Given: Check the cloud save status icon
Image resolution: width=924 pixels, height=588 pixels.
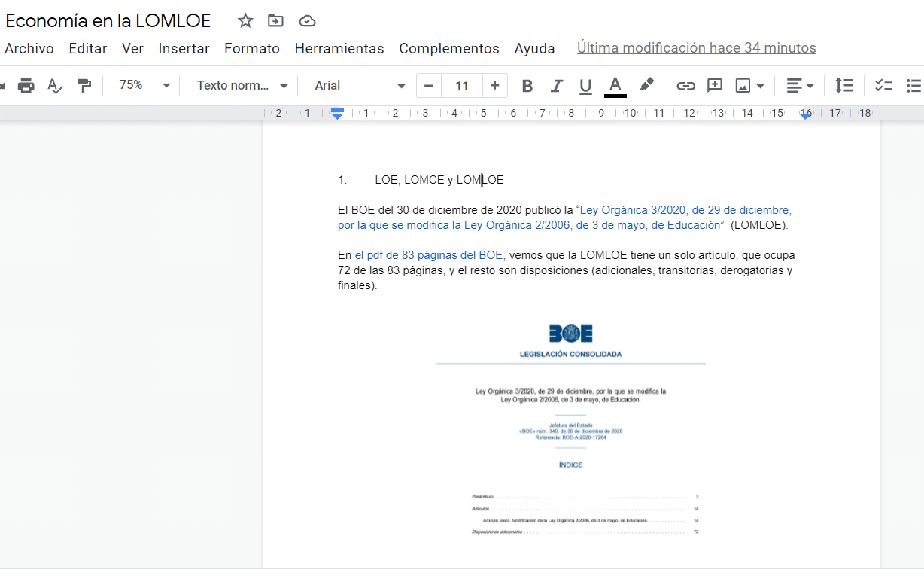Looking at the screenshot, I should [x=307, y=21].
